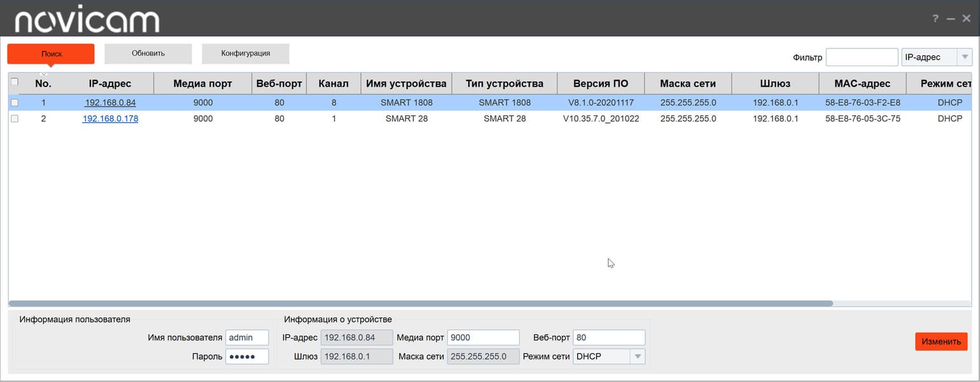
Task: Sort by the partially visible Режим сети column header
Action: (x=939, y=83)
